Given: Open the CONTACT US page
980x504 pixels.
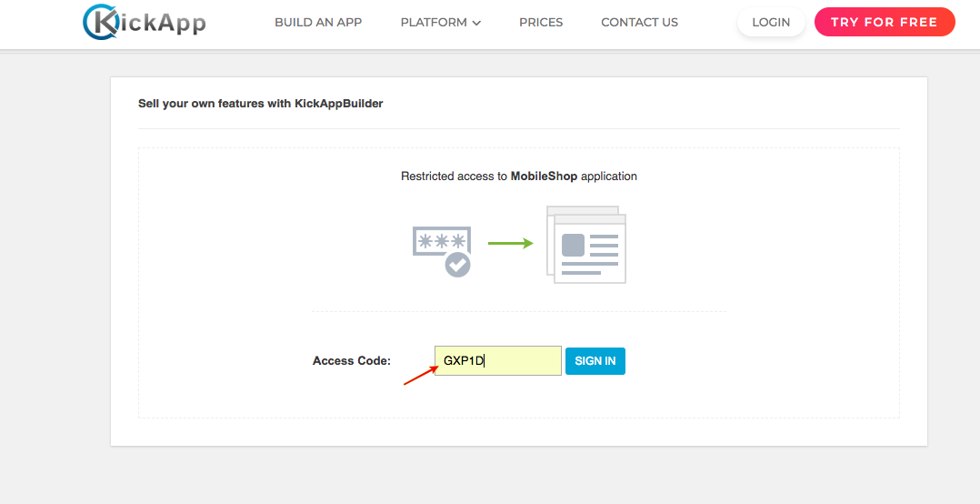Looking at the screenshot, I should tap(639, 23).
